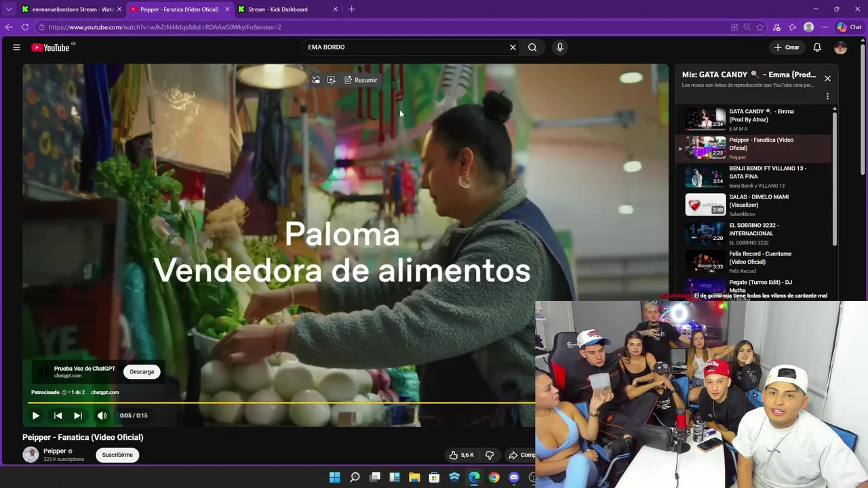The height and width of the screenshot is (488, 868).
Task: Open Peipper channel avatar
Action: coord(31,455)
